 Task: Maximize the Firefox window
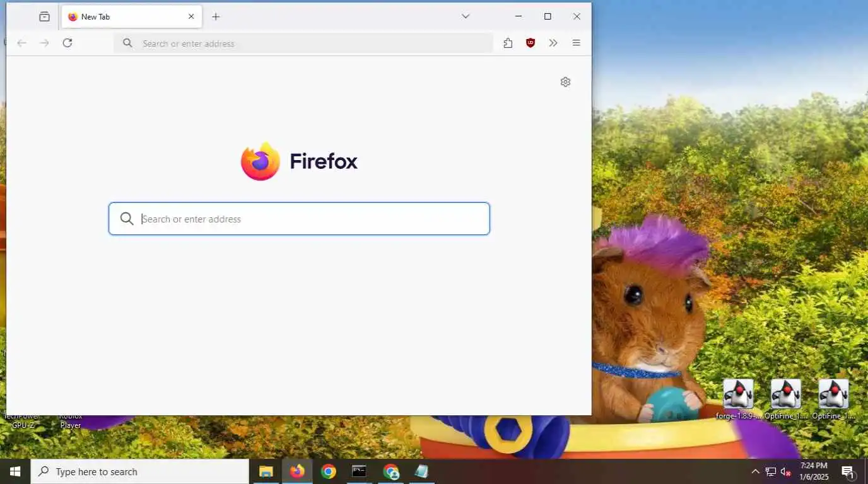pos(548,16)
